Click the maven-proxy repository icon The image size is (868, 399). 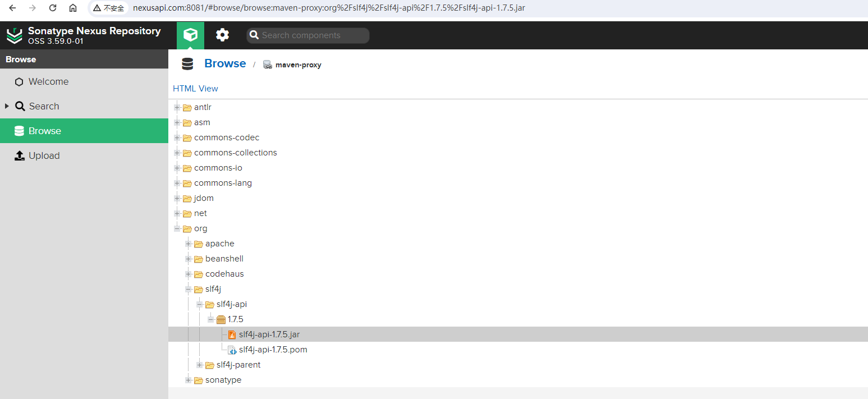click(268, 65)
